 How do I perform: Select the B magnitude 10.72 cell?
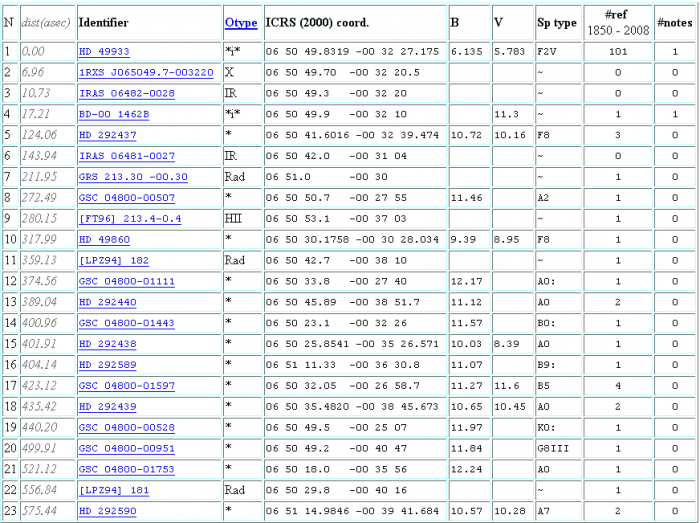point(467,135)
